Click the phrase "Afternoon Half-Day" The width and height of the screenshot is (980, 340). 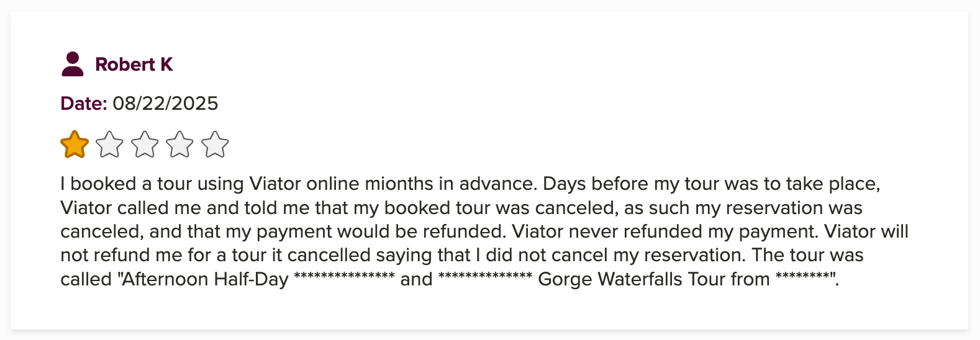[x=205, y=279]
